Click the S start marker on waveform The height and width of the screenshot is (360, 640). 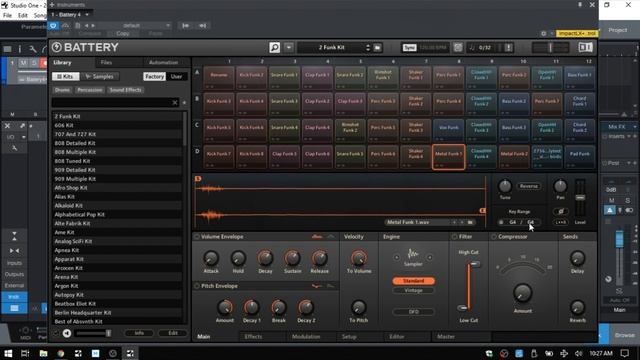(x=198, y=179)
